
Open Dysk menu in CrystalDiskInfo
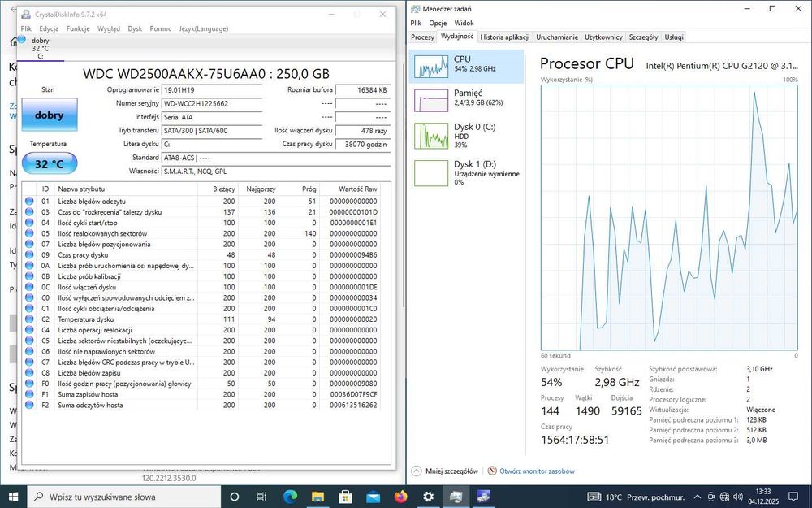tap(135, 28)
